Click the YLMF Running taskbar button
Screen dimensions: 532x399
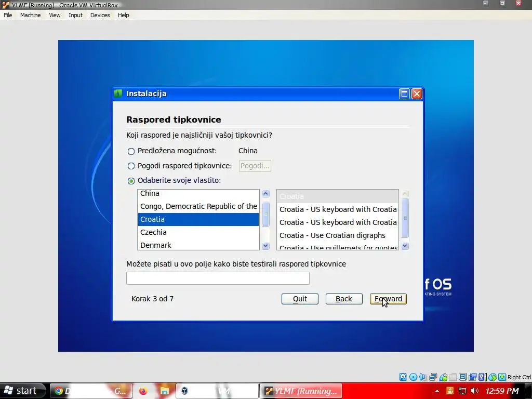click(x=301, y=391)
